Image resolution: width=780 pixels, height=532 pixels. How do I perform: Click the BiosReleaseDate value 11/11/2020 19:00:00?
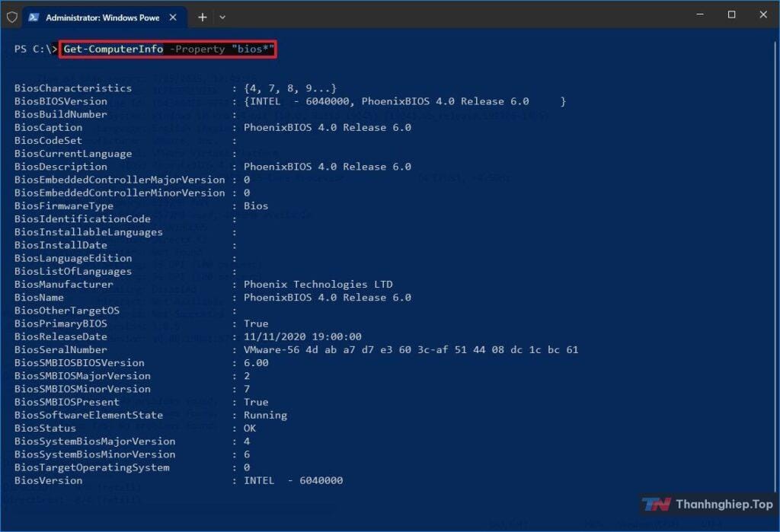point(302,336)
